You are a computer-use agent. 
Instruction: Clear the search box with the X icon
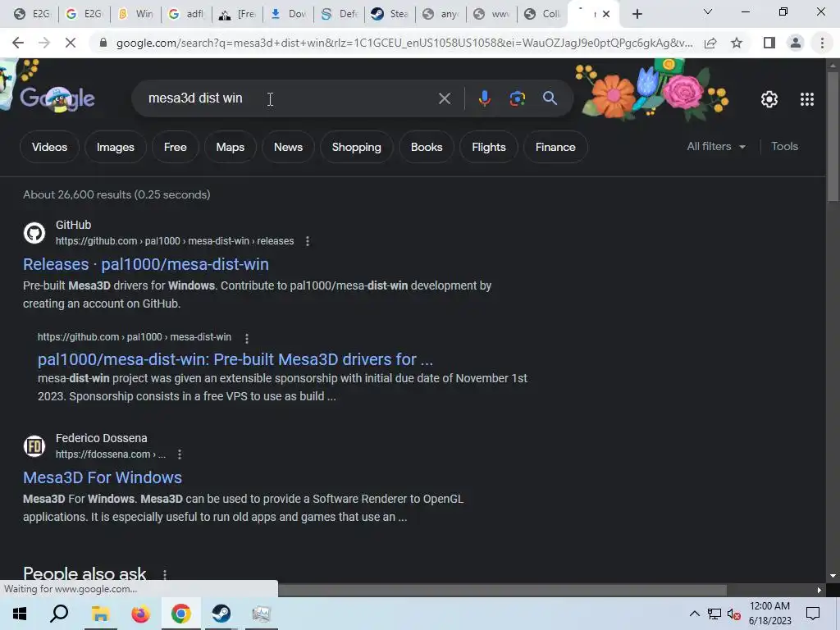click(444, 98)
